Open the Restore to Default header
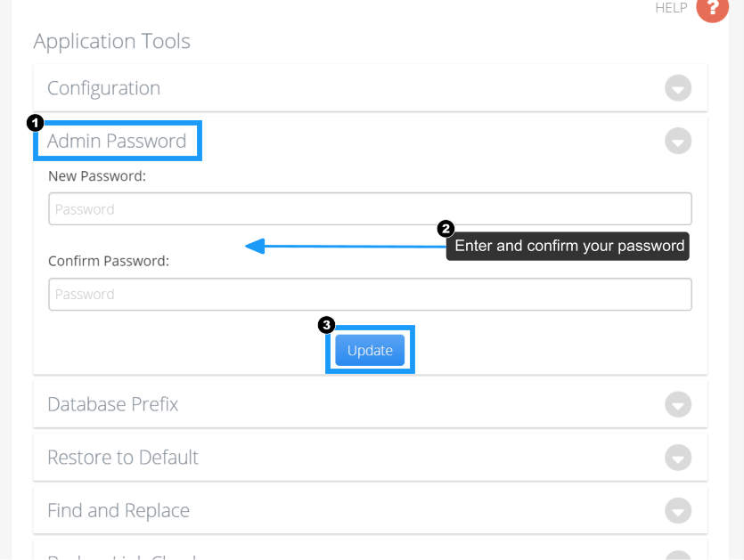The image size is (744, 560). click(x=370, y=458)
